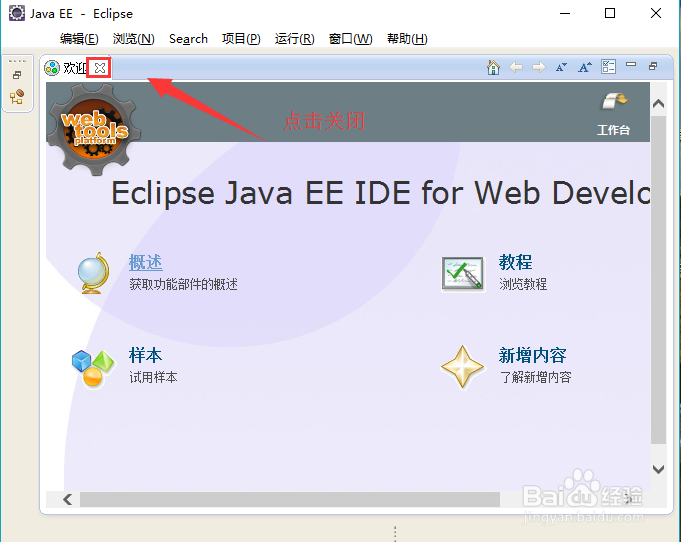The height and width of the screenshot is (542, 681).
Task: Open the 工作台 workbench icon
Action: (x=614, y=102)
